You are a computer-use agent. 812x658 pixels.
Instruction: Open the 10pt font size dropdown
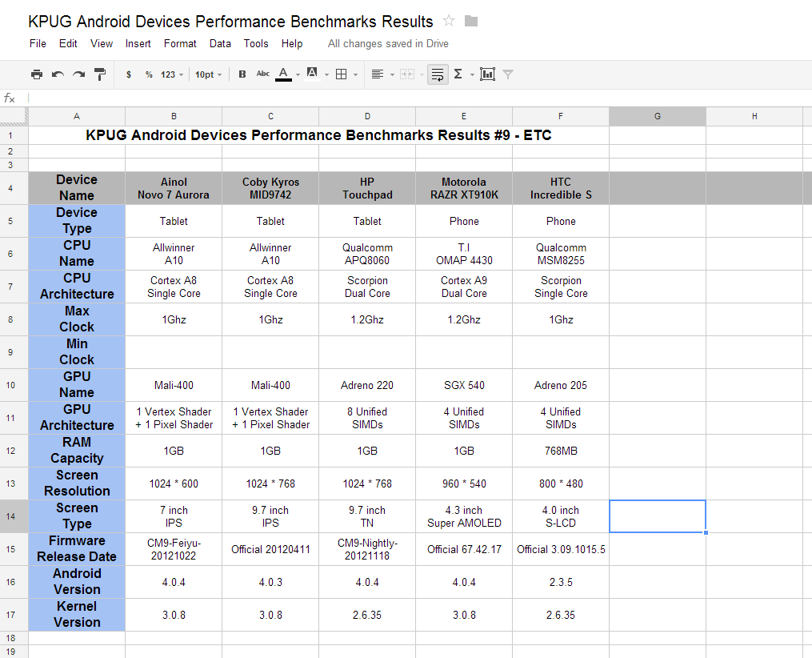click(208, 74)
